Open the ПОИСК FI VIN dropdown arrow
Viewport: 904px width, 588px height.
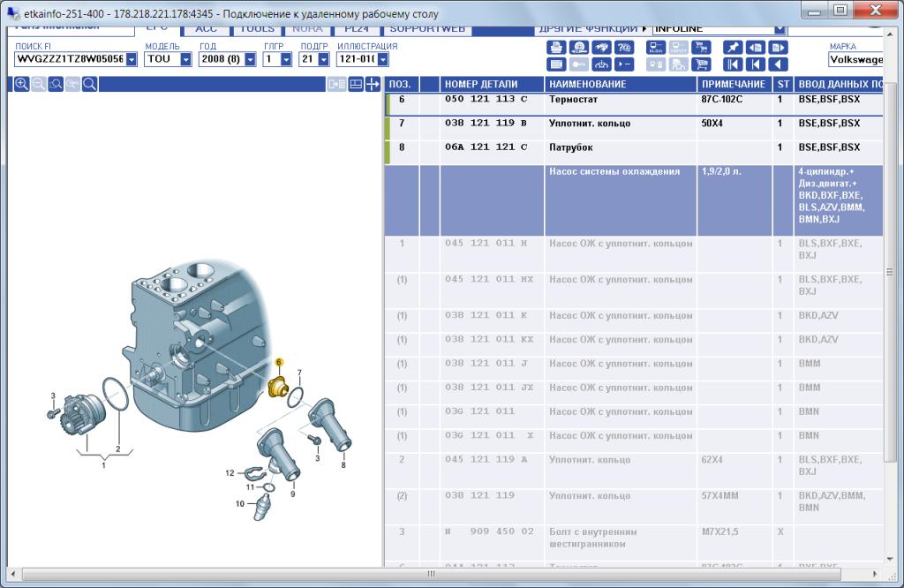pos(132,59)
